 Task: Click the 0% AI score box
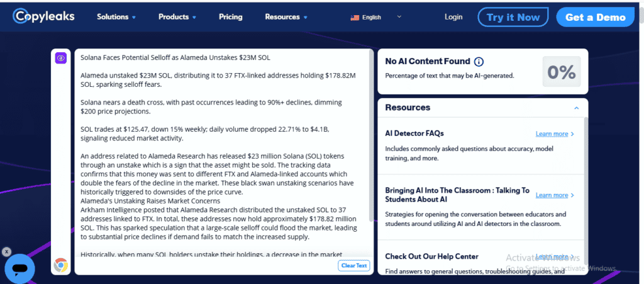[562, 72]
